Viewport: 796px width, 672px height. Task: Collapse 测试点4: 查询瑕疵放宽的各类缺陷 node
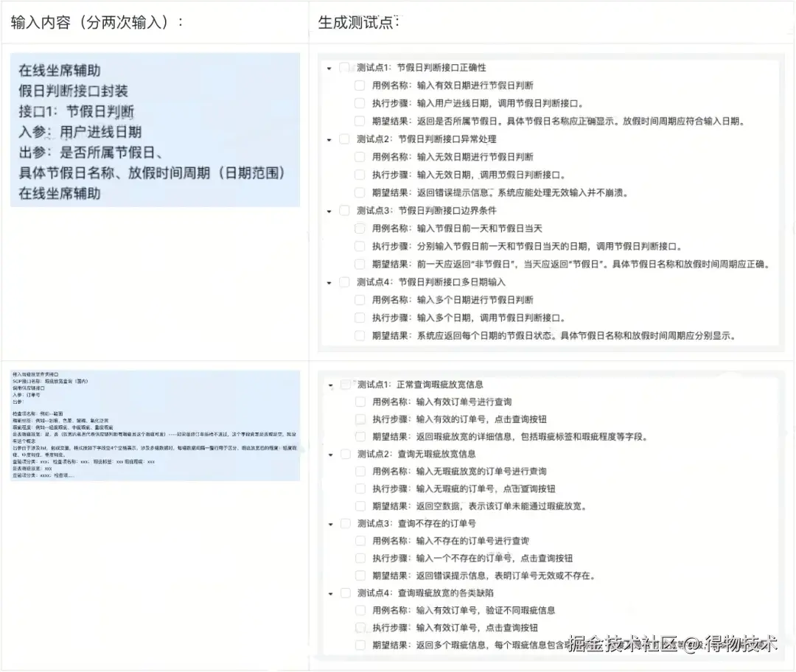pyautogui.click(x=330, y=593)
